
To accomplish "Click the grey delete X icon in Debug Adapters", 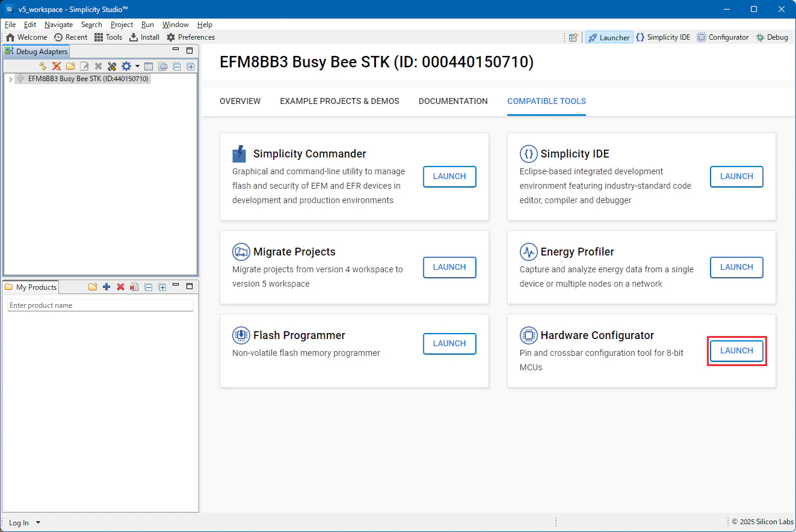I will [x=98, y=66].
